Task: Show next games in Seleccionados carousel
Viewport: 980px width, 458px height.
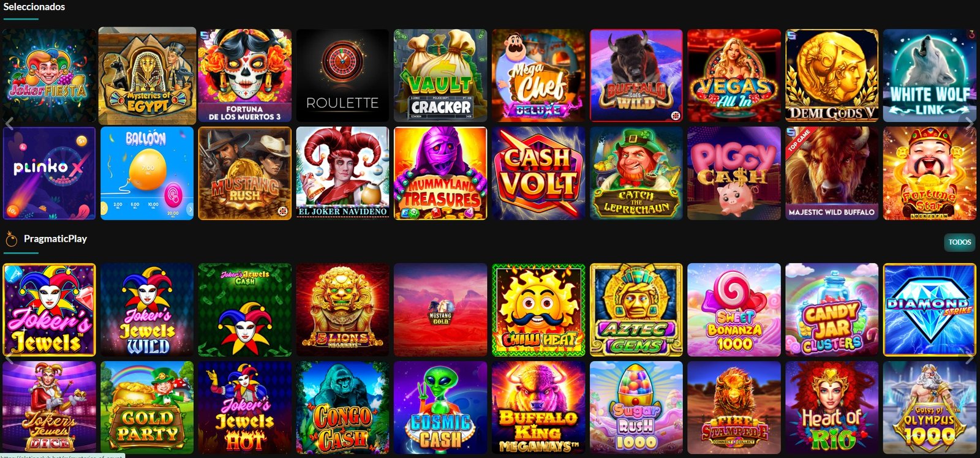Action: point(970,124)
